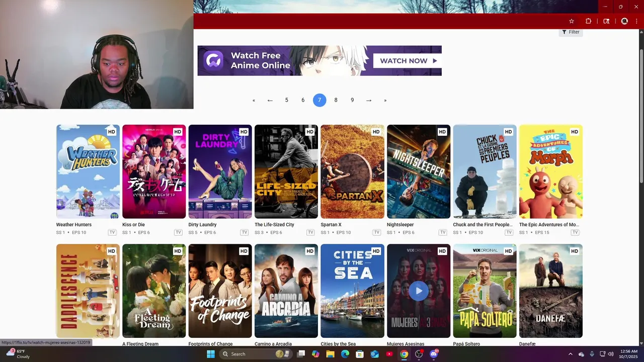Image resolution: width=644 pixels, height=362 pixels.
Task: Open the Weather Hunters poster
Action: tap(88, 171)
